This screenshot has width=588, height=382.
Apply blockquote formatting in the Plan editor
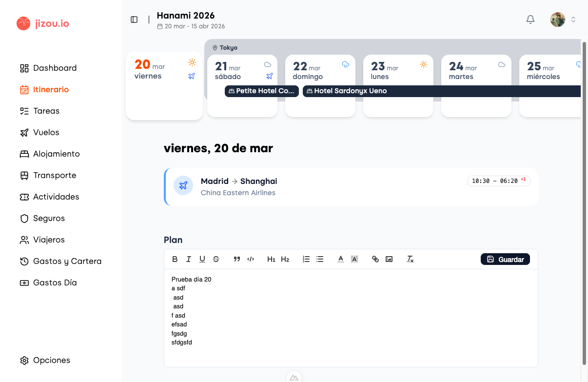[x=237, y=259]
